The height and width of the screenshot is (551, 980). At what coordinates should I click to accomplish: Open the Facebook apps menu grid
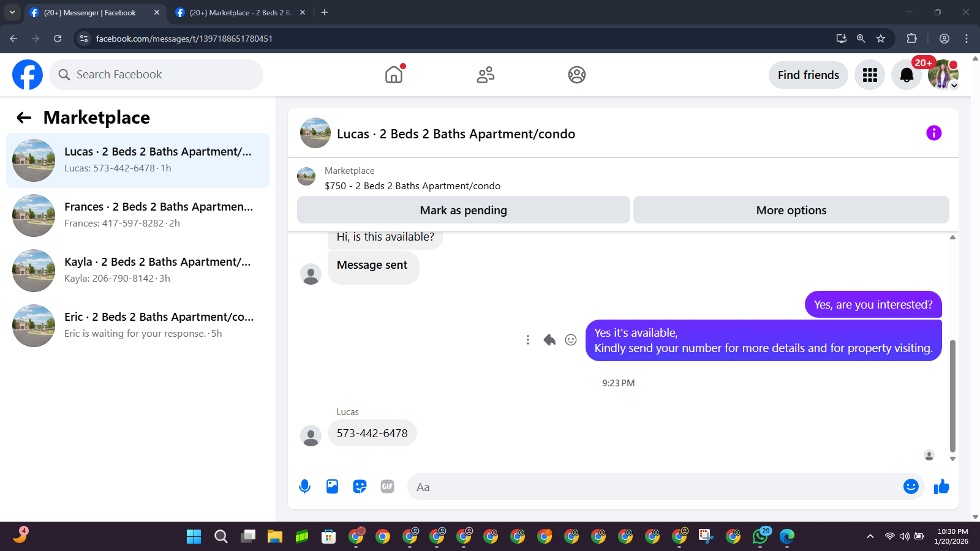(x=870, y=75)
